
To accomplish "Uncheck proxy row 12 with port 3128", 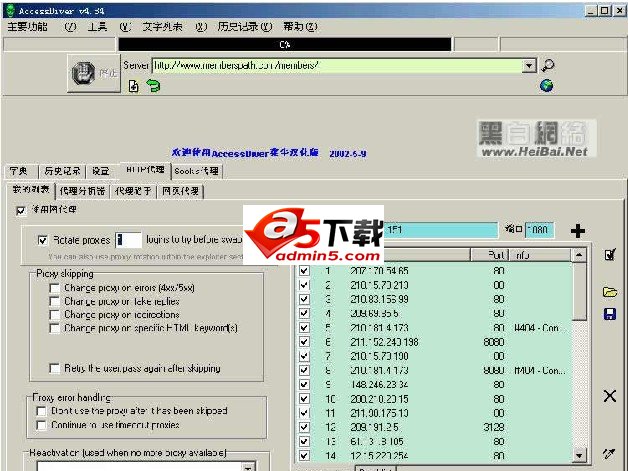I will 304,427.
